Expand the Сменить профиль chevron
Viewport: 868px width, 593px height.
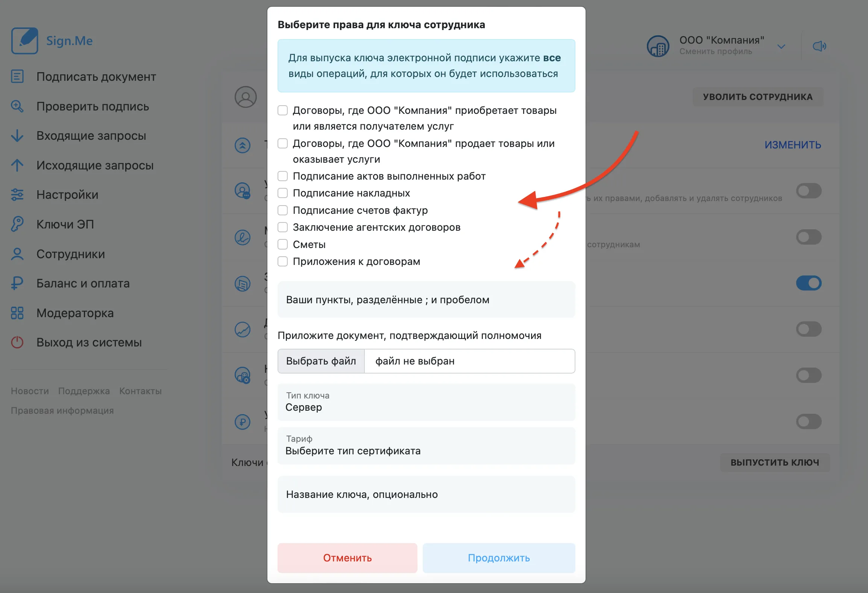point(781,47)
